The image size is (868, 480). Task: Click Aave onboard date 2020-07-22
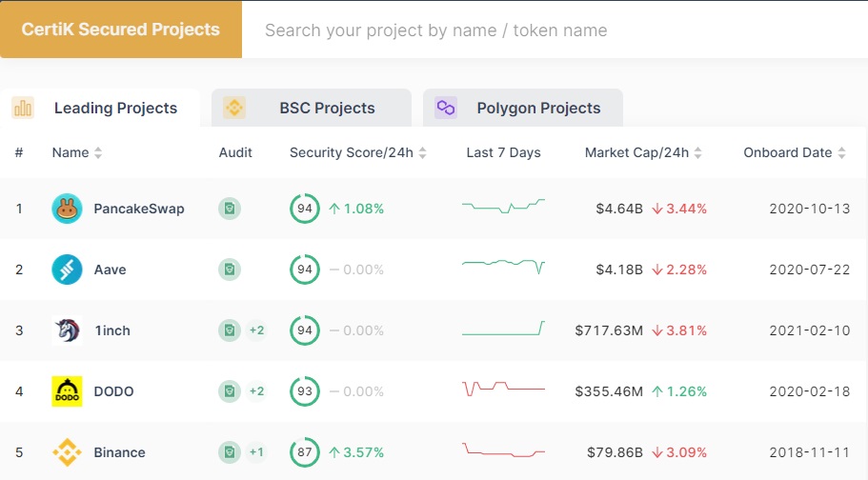pos(809,270)
